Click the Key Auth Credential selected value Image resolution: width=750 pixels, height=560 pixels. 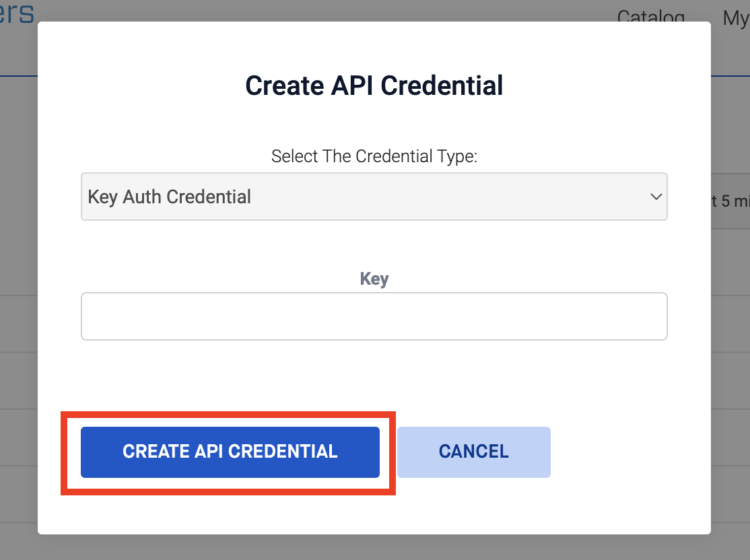(168, 197)
